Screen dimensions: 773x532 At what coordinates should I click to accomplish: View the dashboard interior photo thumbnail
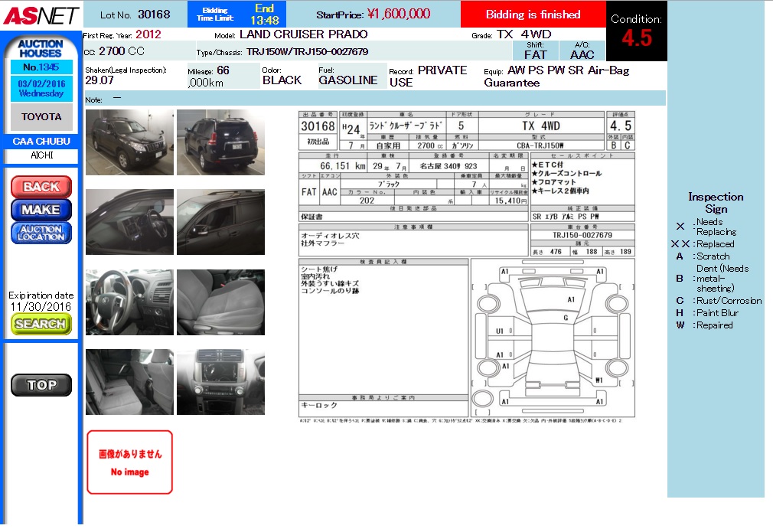tap(129, 222)
